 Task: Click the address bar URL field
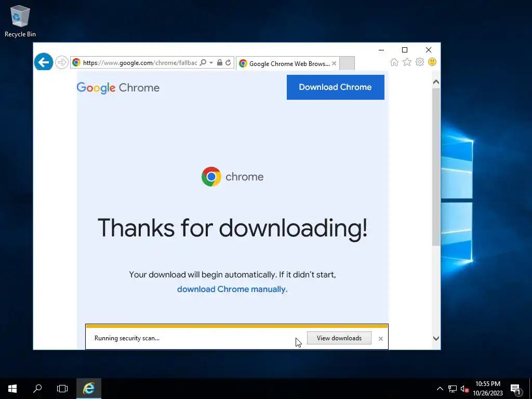pos(140,63)
